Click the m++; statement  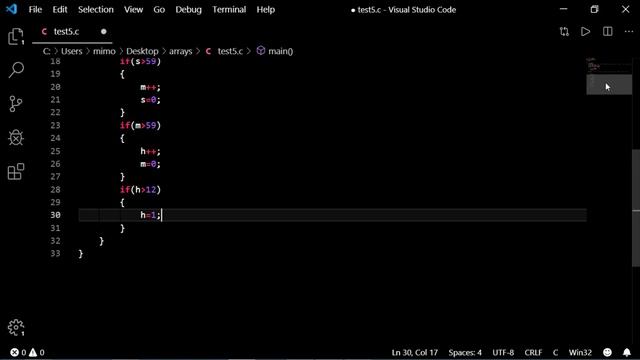click(x=151, y=87)
